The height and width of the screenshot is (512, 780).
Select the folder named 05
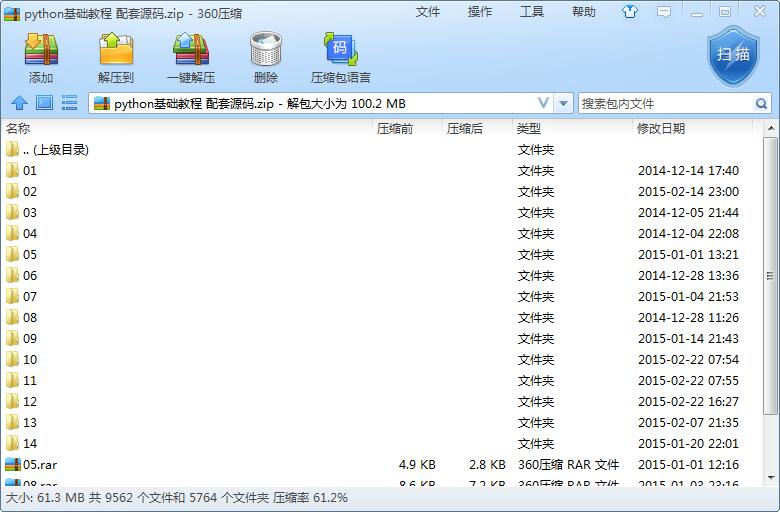pyautogui.click(x=30, y=254)
